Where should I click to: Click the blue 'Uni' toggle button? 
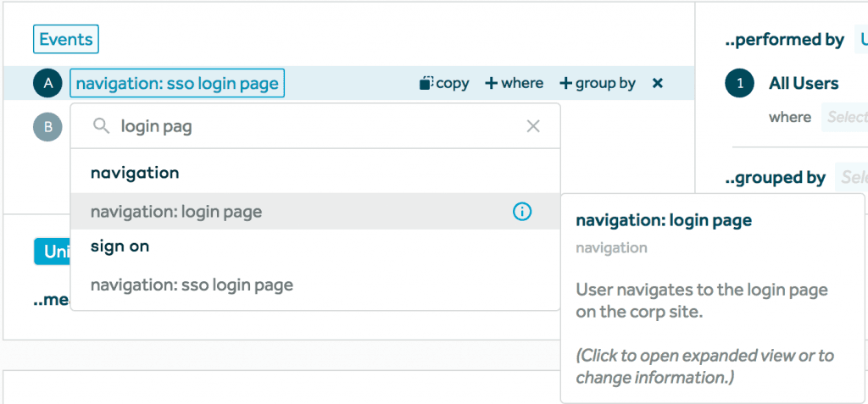point(53,252)
